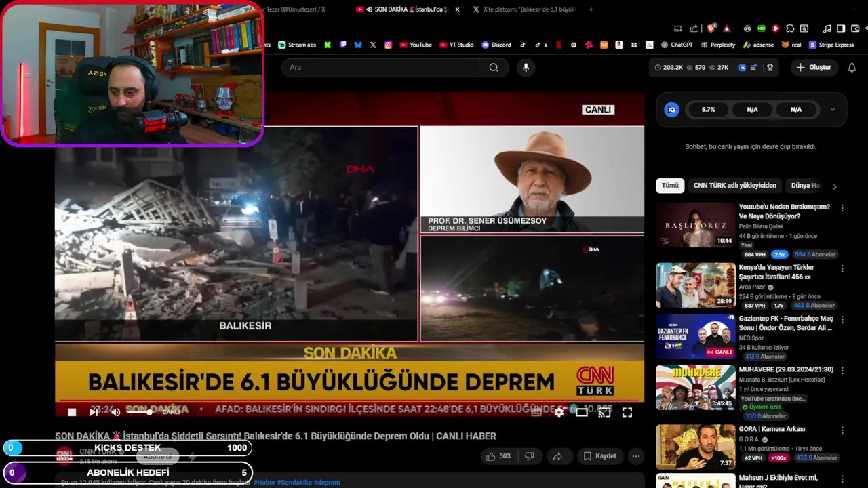Click the YouTube search magnifier button
868x488 pixels.
click(x=494, y=67)
